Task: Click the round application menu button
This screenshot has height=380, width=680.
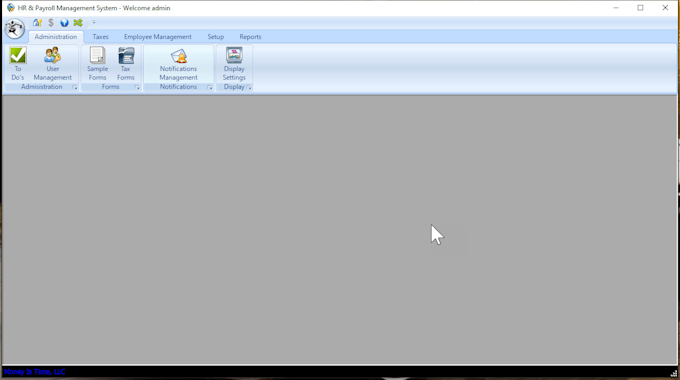Action: [14, 29]
